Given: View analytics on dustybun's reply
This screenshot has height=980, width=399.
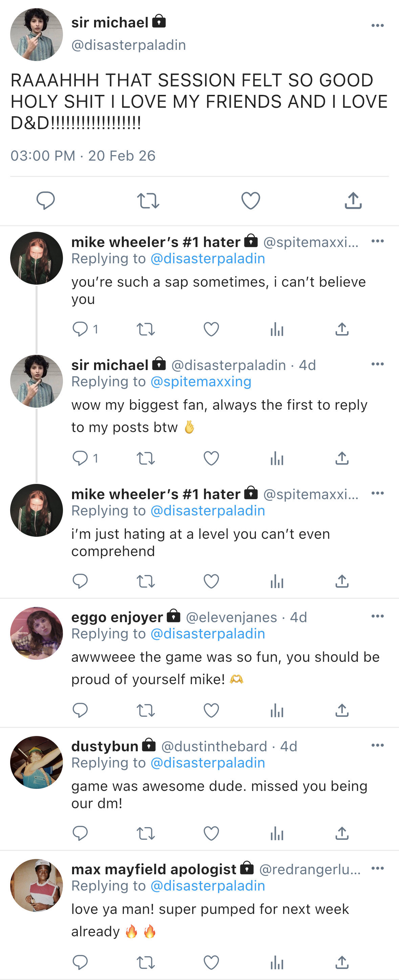Looking at the screenshot, I should tap(277, 834).
